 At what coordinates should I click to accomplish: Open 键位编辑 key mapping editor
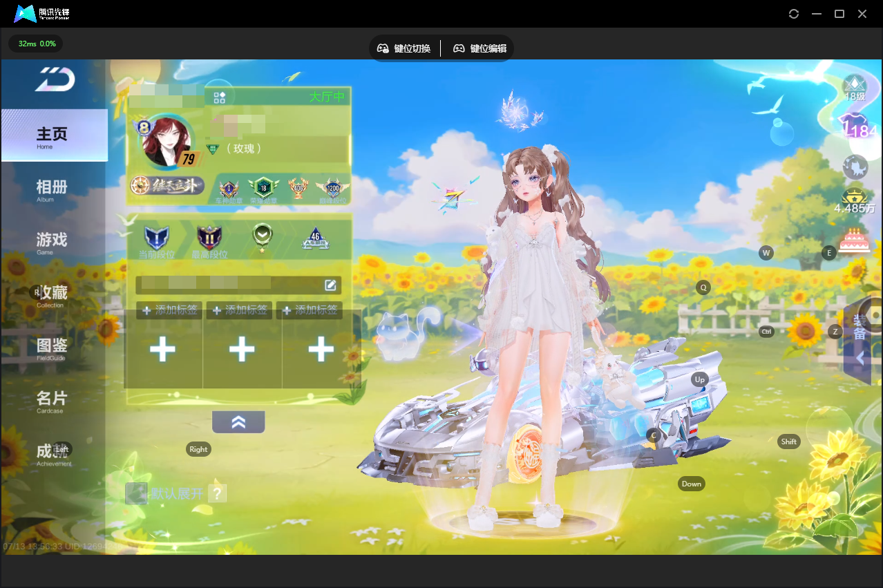(x=480, y=48)
